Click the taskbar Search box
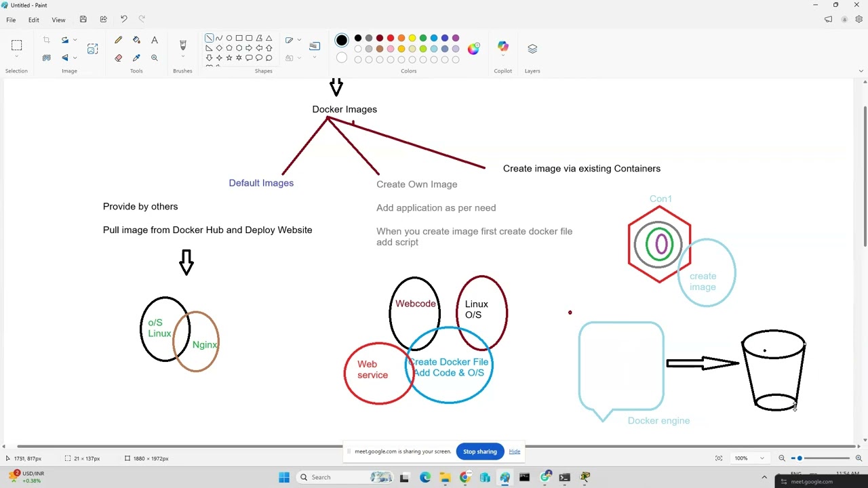The height and width of the screenshot is (488, 868). (x=346, y=477)
